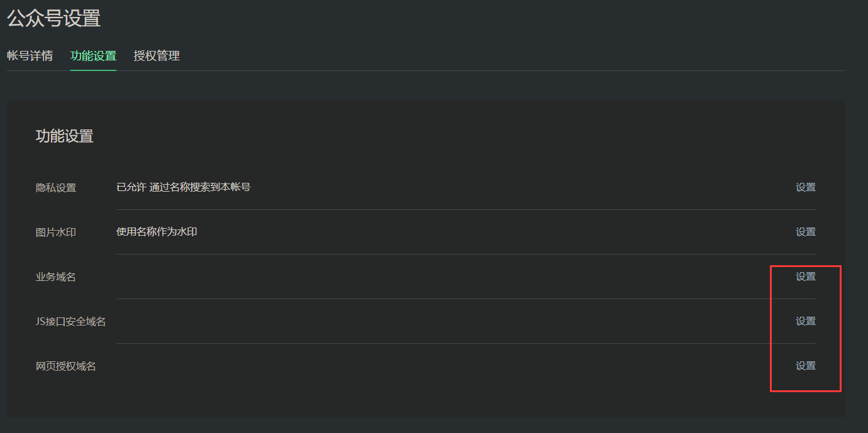The image size is (868, 433).
Task: Click the 隐私设置 row label
Action: 56,188
